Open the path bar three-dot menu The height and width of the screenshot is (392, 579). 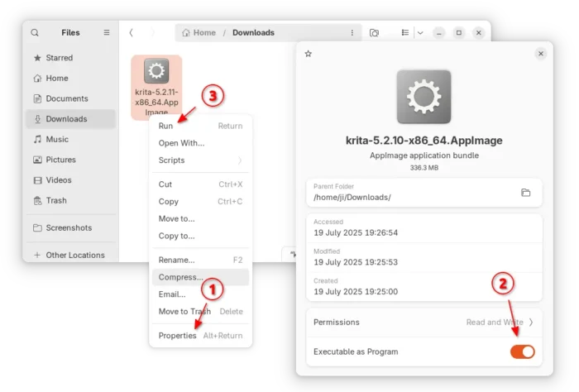pyautogui.click(x=352, y=32)
